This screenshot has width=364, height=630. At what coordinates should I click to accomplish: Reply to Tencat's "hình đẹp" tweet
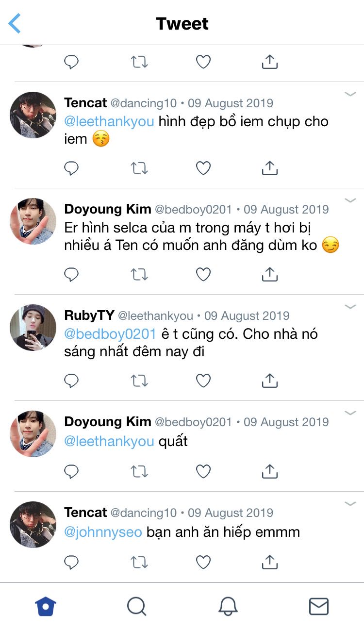[71, 168]
